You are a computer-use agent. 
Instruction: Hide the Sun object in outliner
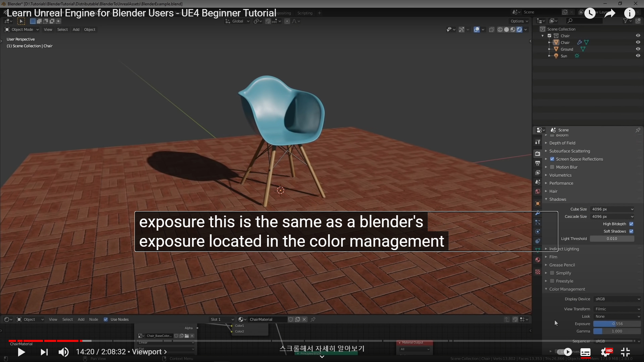coord(638,56)
